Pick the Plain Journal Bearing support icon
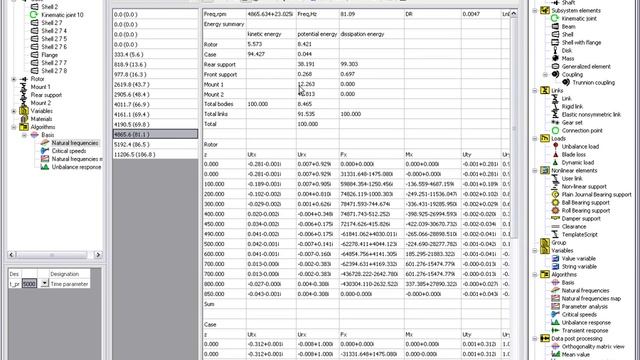The width and height of the screenshot is (640, 360). click(x=555, y=195)
